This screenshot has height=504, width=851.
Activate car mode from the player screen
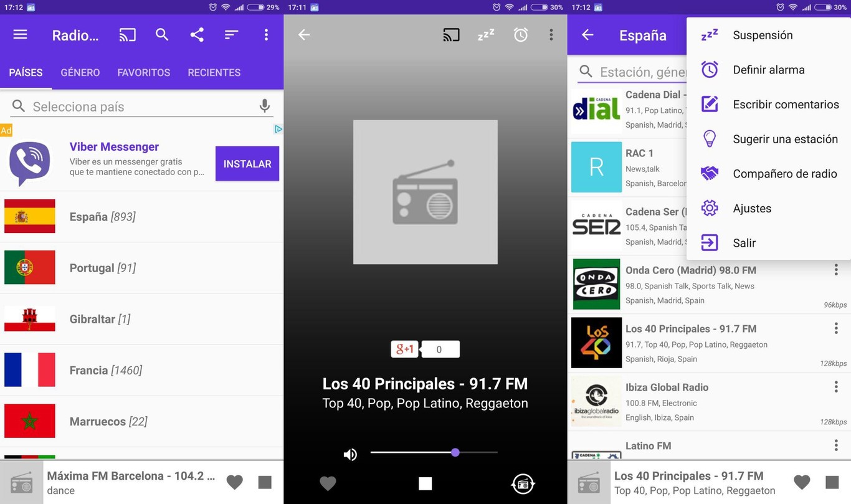(523, 483)
